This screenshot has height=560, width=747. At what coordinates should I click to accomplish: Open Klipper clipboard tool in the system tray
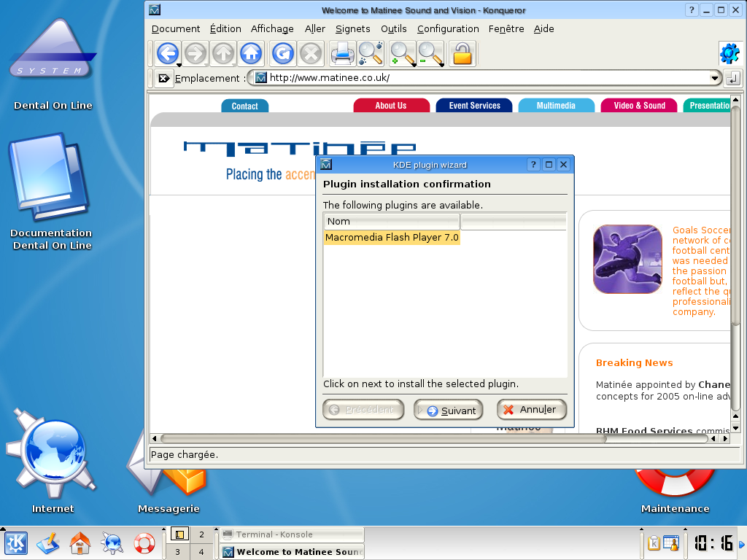[x=654, y=543]
